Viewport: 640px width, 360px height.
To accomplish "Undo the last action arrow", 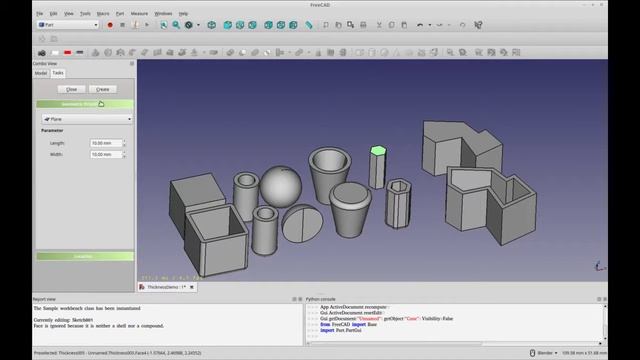I will pyautogui.click(x=420, y=25).
